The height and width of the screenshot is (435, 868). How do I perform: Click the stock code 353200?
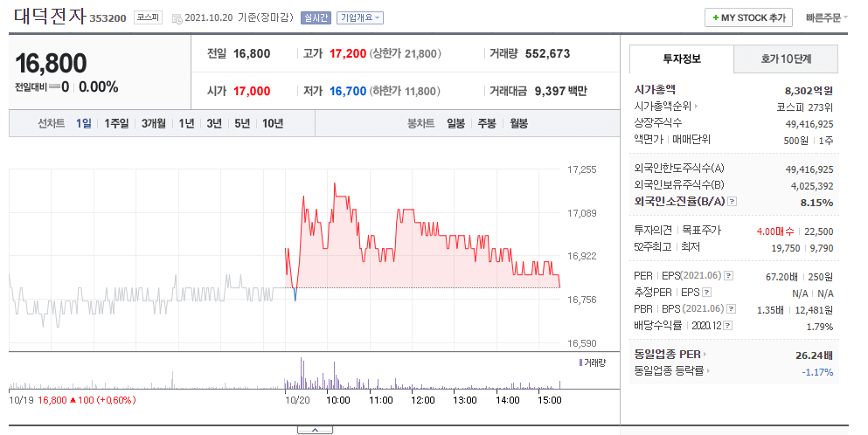point(108,18)
